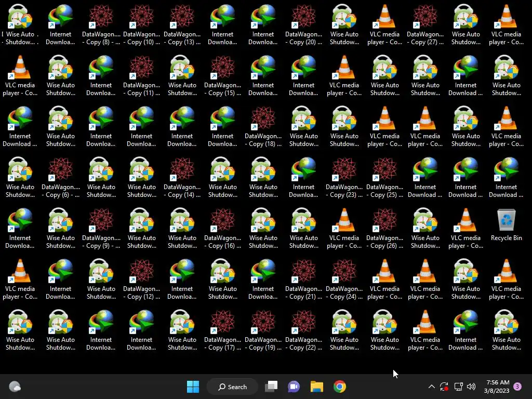Select VLC media player shortcut left of Recycle Bin
Screen dimensions: 532x399
[x=465, y=229]
